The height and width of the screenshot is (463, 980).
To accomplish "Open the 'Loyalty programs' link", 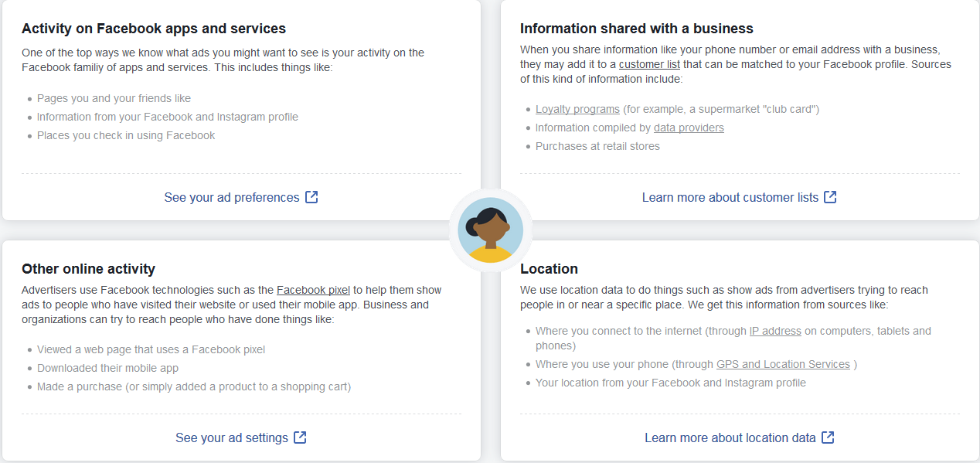I will click(577, 109).
